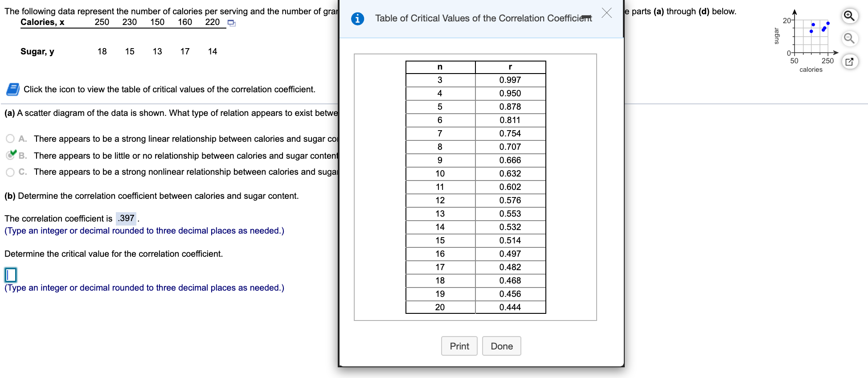This screenshot has width=868, height=378.
Task: Click the Print button
Action: 459,346
